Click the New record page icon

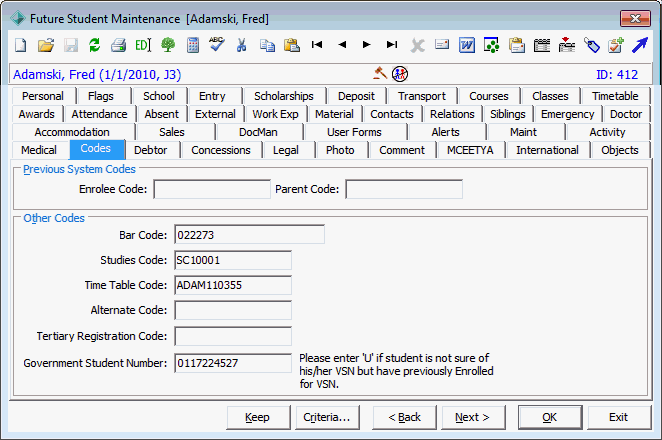(x=20, y=45)
